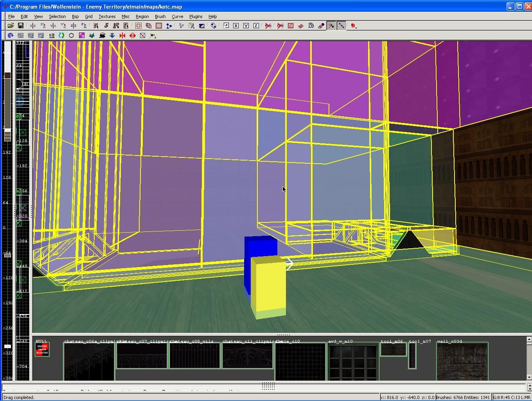Click the Show patch bounding box icon
Image resolution: width=532 pixels, height=401 pixels.
tap(291, 26)
